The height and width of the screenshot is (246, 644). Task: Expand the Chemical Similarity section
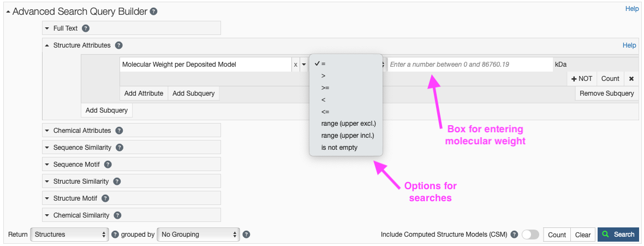coord(81,215)
